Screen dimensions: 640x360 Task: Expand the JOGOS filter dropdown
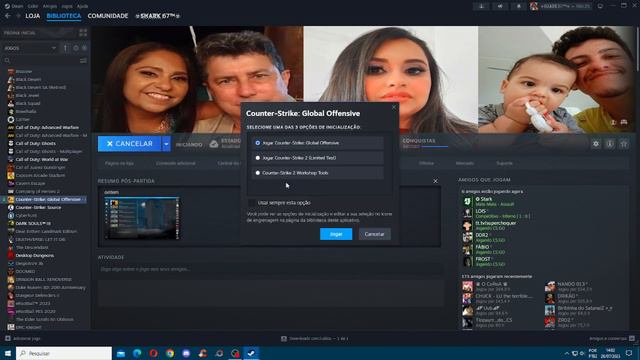30,48
